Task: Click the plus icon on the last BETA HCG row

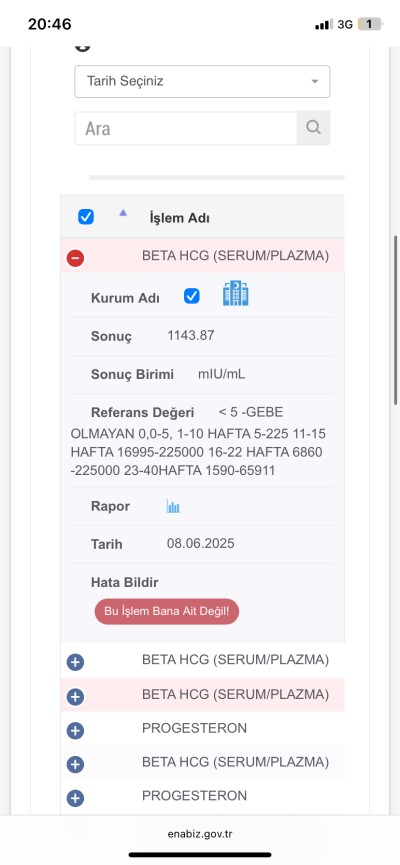Action: pyautogui.click(x=76, y=765)
